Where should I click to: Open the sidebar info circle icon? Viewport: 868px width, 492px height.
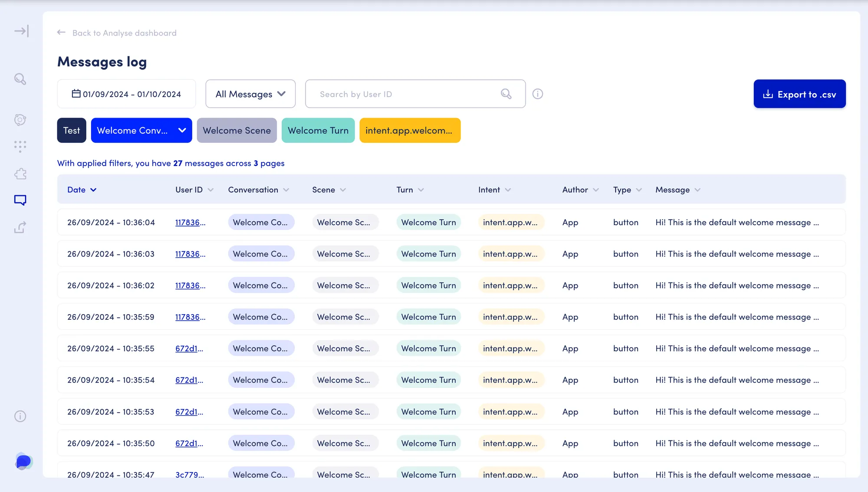(x=20, y=417)
